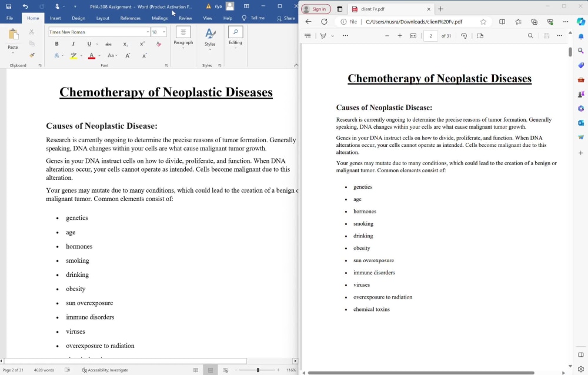The height and width of the screenshot is (375, 588).
Task: Go back in Edge browser
Action: [308, 22]
